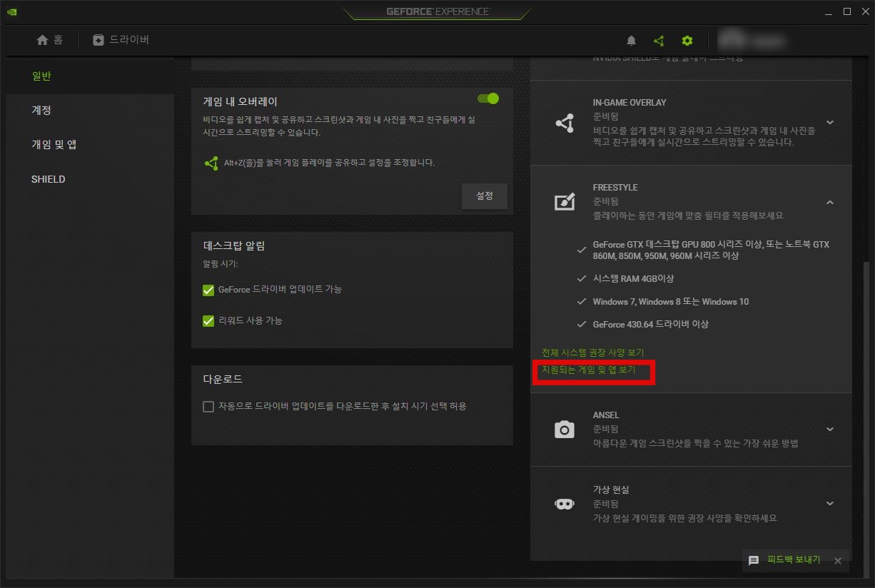Click the 시스템 RAM 4GB이상 requirement
875x588 pixels.
point(633,278)
